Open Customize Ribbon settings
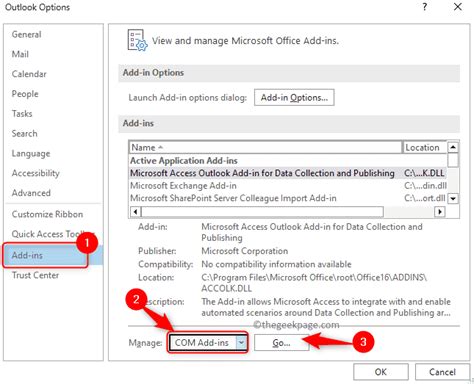The height and width of the screenshot is (384, 474). point(47,214)
